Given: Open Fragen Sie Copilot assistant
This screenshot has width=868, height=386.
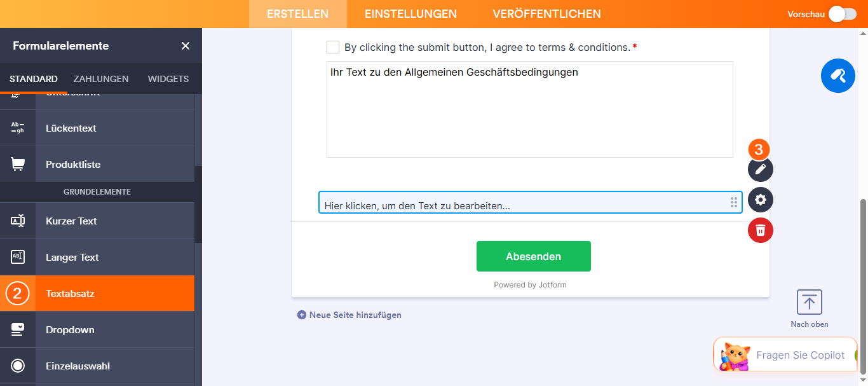Looking at the screenshot, I should coord(785,355).
